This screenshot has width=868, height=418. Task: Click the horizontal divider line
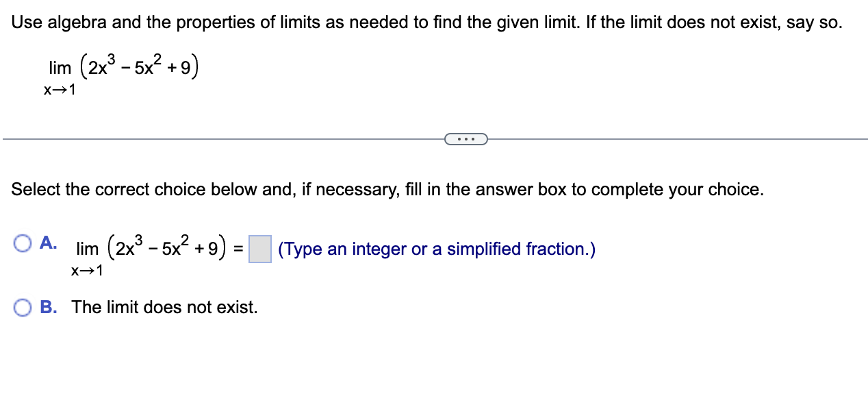click(x=205, y=139)
